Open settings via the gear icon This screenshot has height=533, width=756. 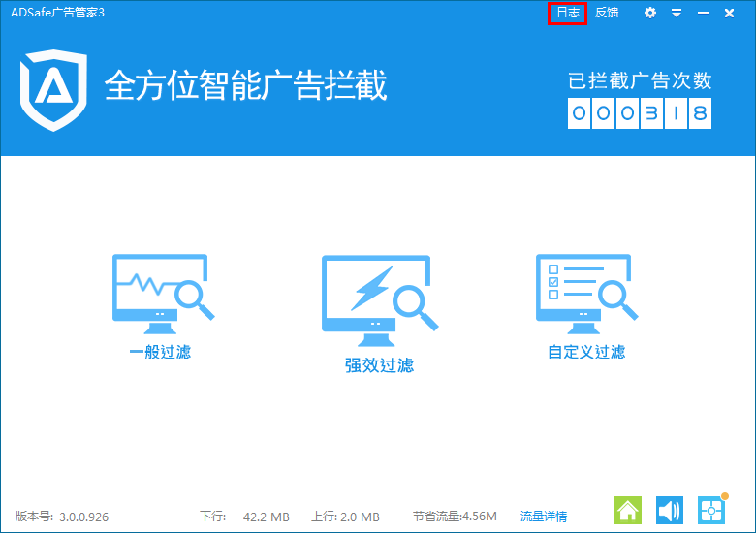pyautogui.click(x=650, y=13)
